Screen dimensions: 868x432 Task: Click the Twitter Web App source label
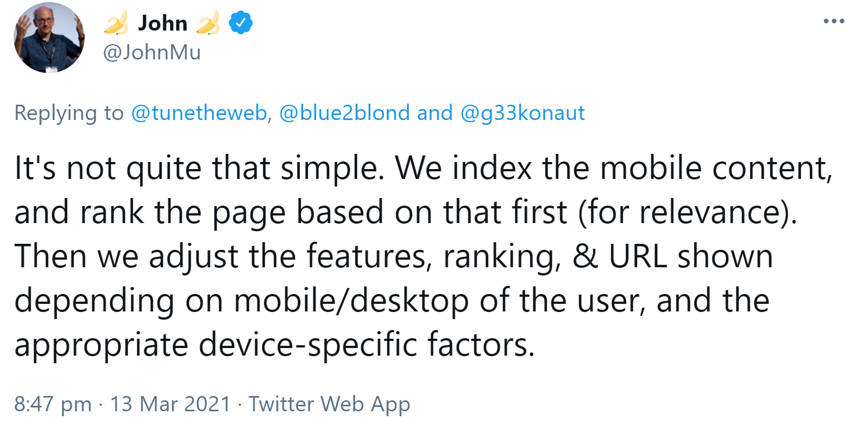(x=328, y=404)
